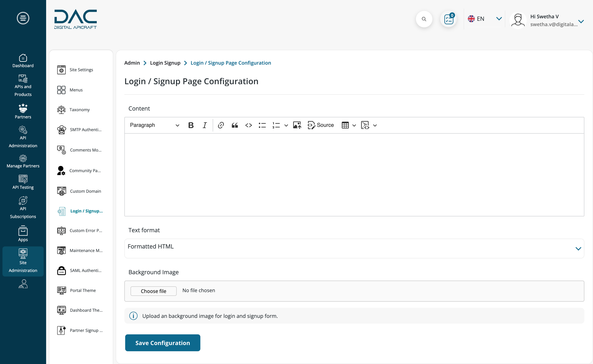
Task: Expand the Text format dropdown
Action: (354, 248)
